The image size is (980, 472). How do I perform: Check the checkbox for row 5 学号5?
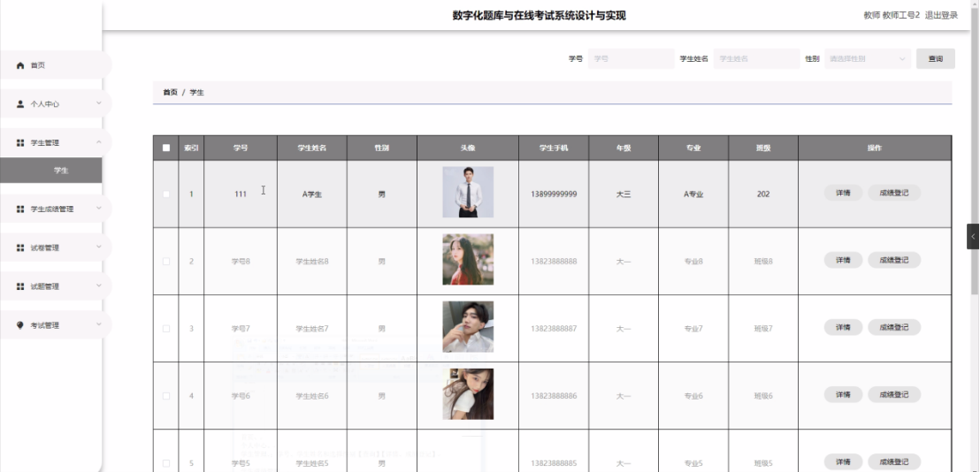(x=165, y=463)
